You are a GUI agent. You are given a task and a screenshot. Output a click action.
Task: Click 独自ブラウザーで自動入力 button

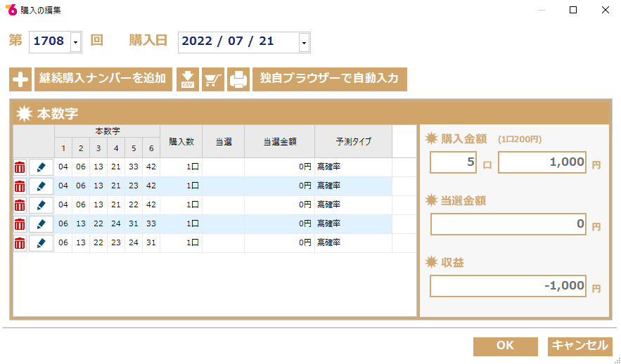[330, 79]
